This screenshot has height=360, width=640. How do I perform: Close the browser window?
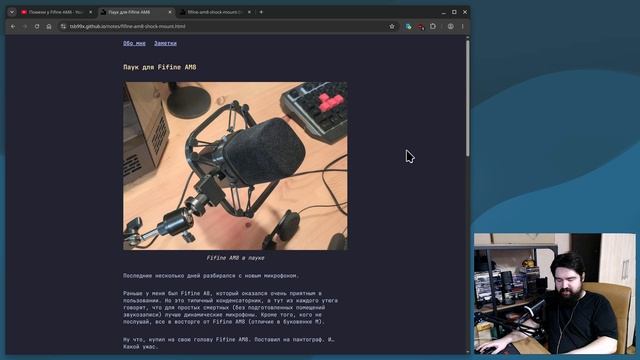click(x=464, y=12)
